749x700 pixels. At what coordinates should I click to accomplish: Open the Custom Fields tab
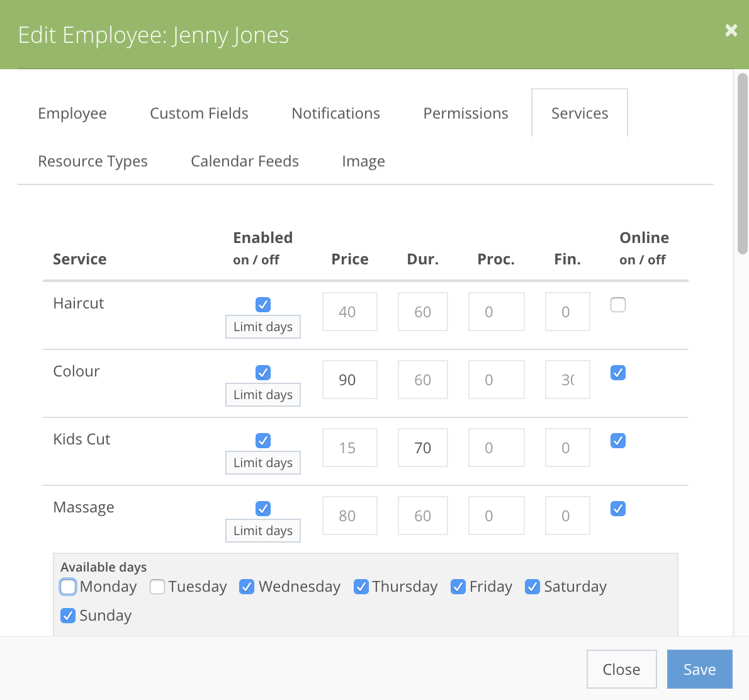tap(199, 113)
